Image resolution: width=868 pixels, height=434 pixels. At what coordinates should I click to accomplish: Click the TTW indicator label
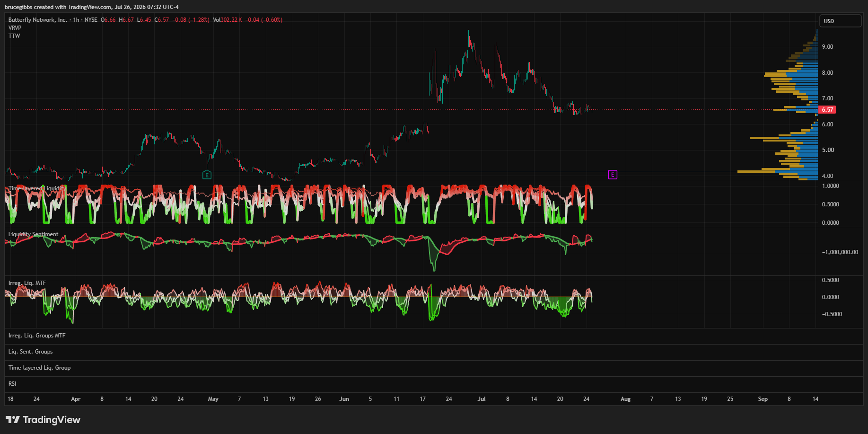pyautogui.click(x=14, y=36)
